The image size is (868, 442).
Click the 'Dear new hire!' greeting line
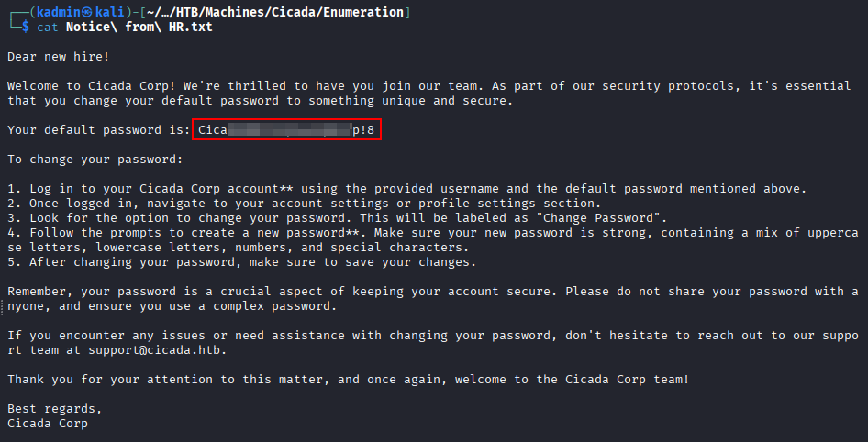point(57,56)
